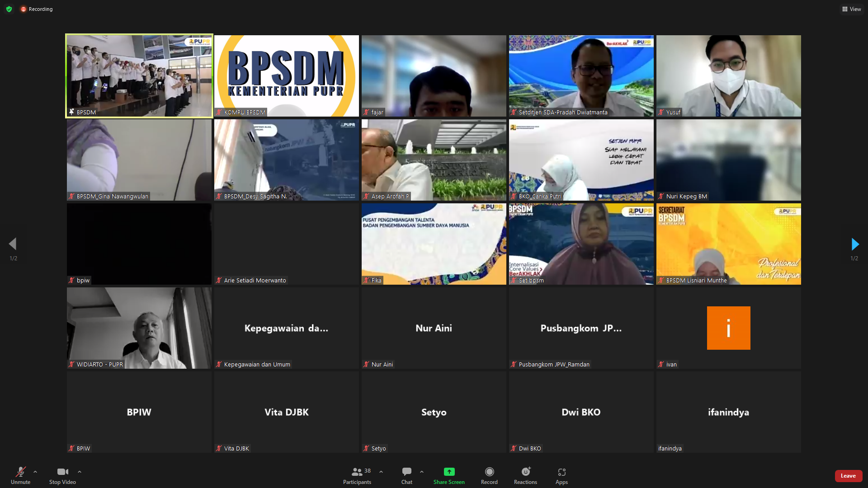Open the Chat panel

407,476
